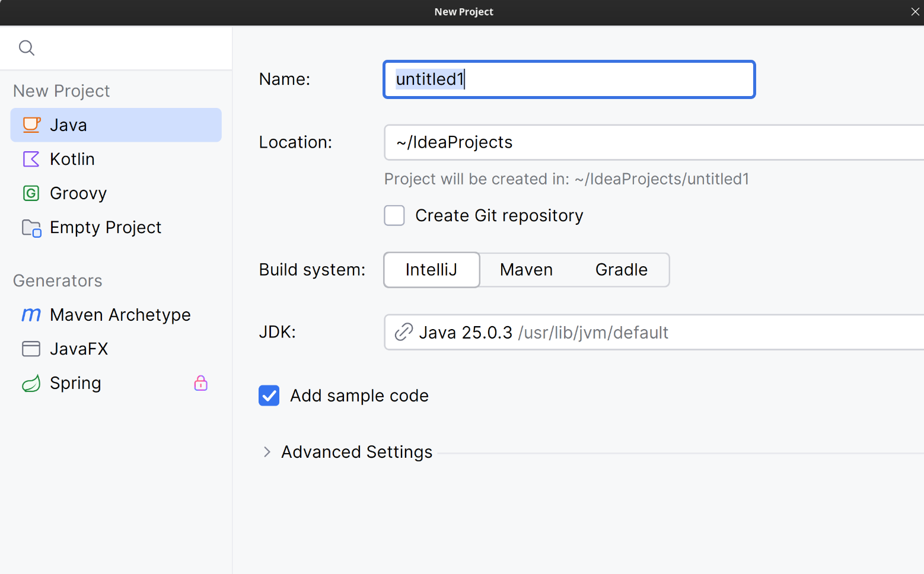The width and height of the screenshot is (924, 574).
Task: Close the New Project dialog
Action: pyautogui.click(x=915, y=12)
